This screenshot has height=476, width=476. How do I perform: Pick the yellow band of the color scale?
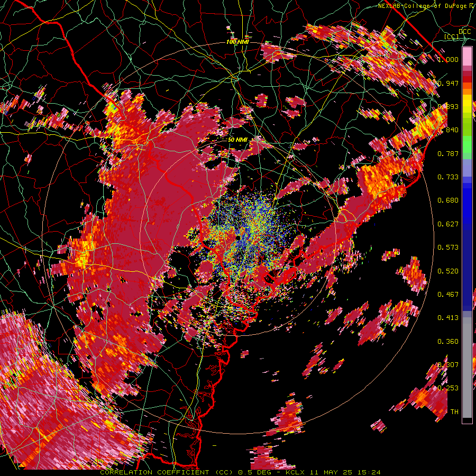[467, 104]
